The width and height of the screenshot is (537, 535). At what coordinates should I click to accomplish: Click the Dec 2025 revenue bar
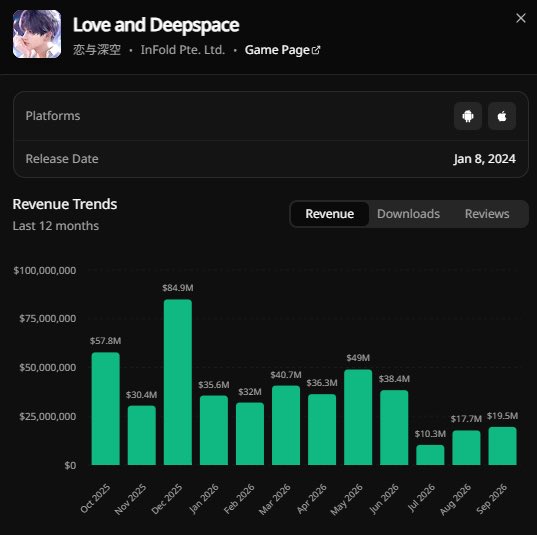point(178,382)
